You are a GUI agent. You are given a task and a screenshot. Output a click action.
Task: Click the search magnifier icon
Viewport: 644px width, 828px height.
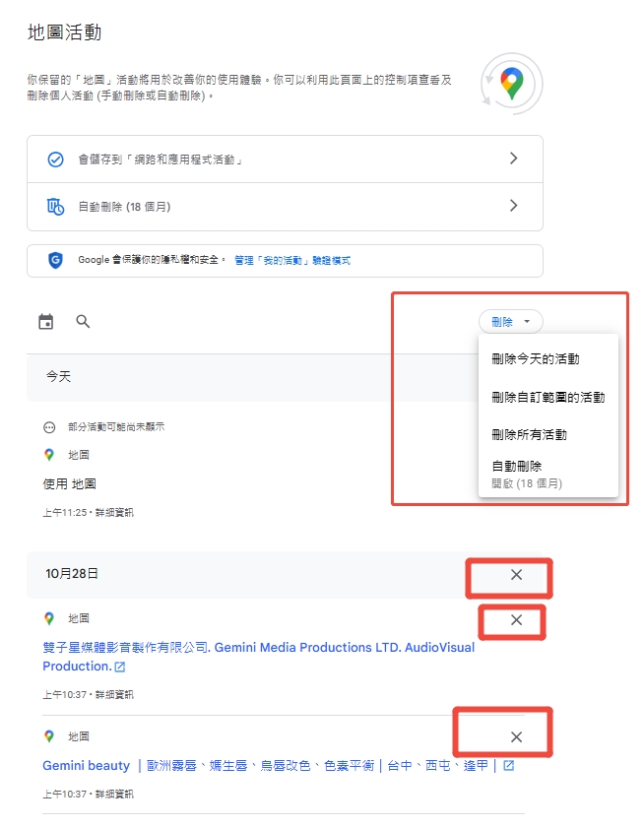point(83,322)
